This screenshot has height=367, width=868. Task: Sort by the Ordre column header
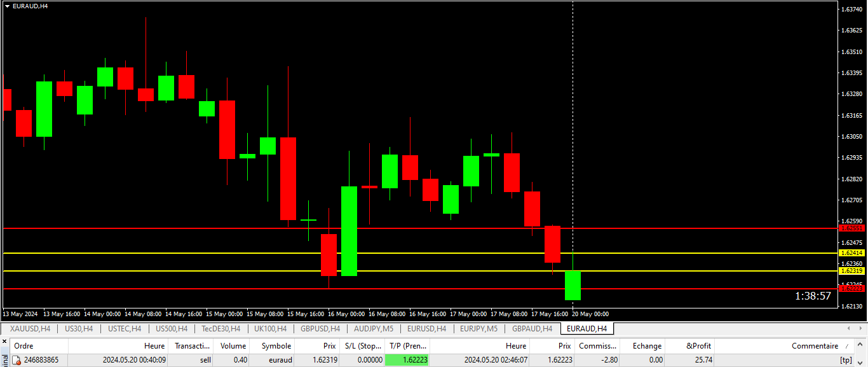click(x=39, y=346)
